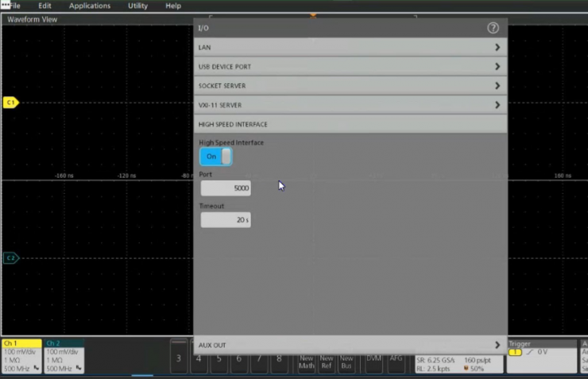Expand the Socket Server section
588x379 pixels.
[350, 86]
